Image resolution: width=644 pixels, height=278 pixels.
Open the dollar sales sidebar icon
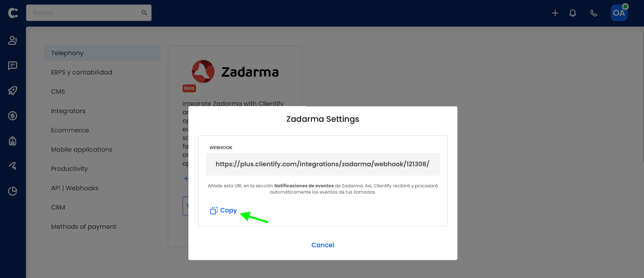coord(13,116)
